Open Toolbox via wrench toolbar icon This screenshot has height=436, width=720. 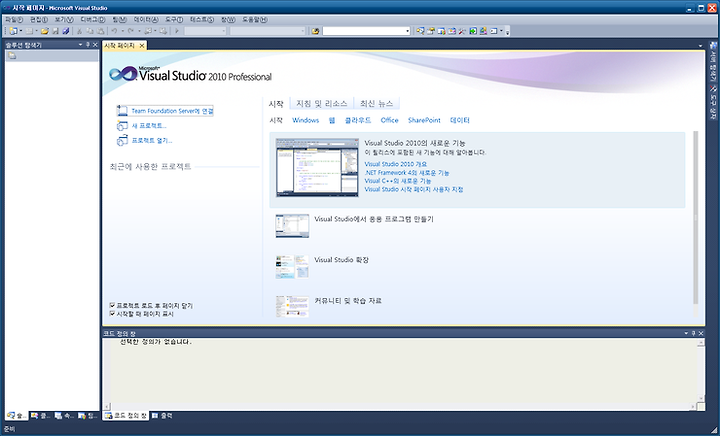pyautogui.click(x=462, y=31)
